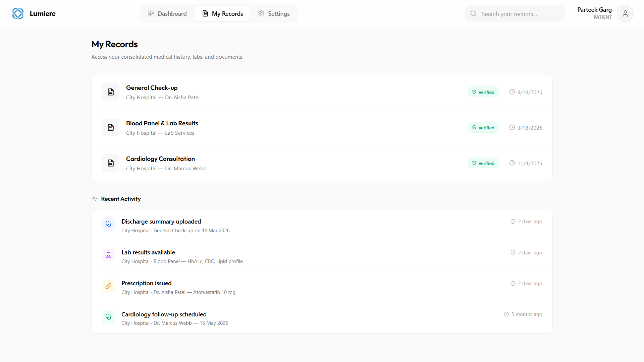
Task: Click the blue stethoscope icon for Discharge summary
Action: pos(108,224)
